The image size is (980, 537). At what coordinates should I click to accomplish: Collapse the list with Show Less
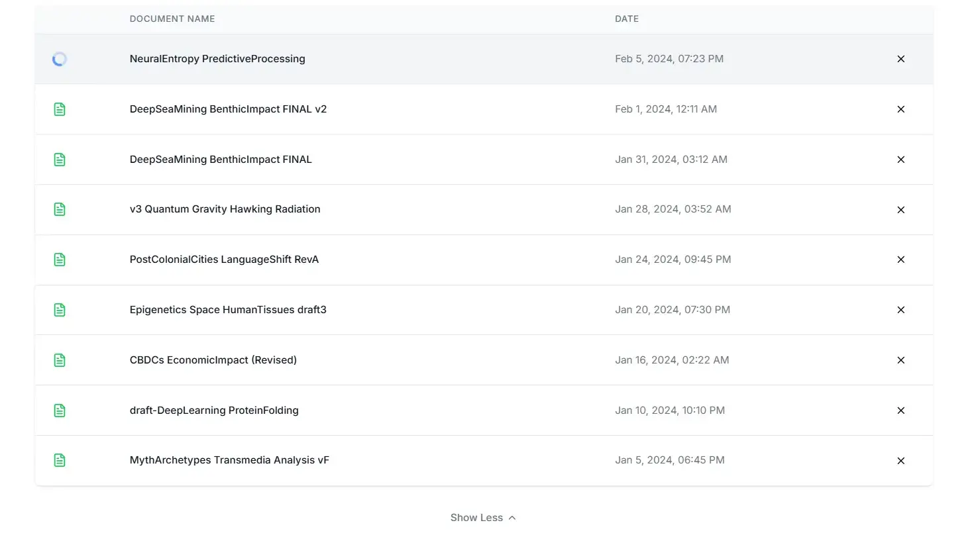[x=483, y=518]
